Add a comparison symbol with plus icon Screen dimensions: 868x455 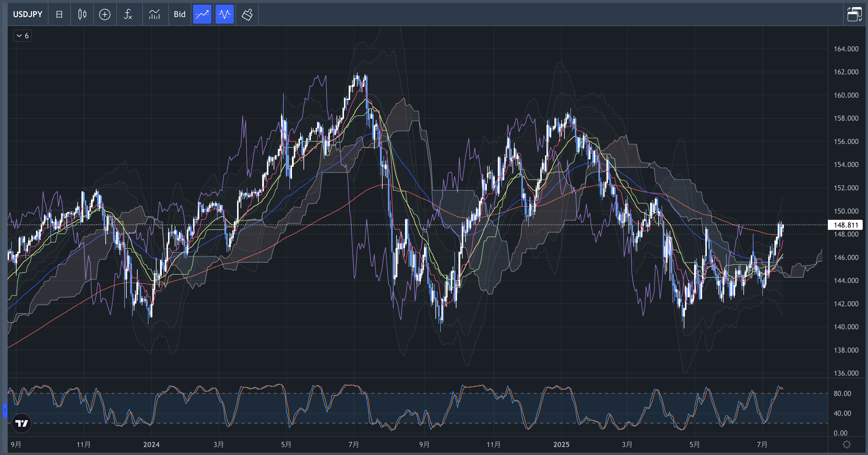(x=105, y=14)
